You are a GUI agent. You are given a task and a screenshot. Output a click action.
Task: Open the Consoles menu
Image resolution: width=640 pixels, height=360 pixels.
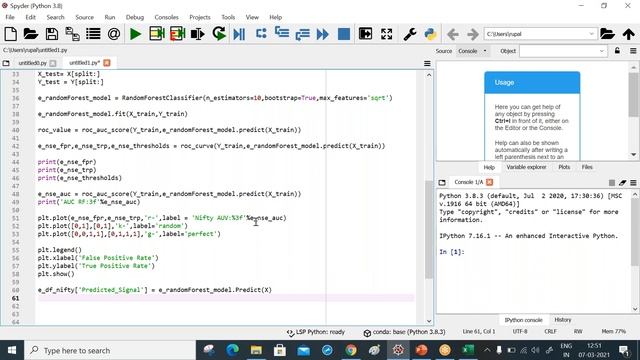coord(167,17)
